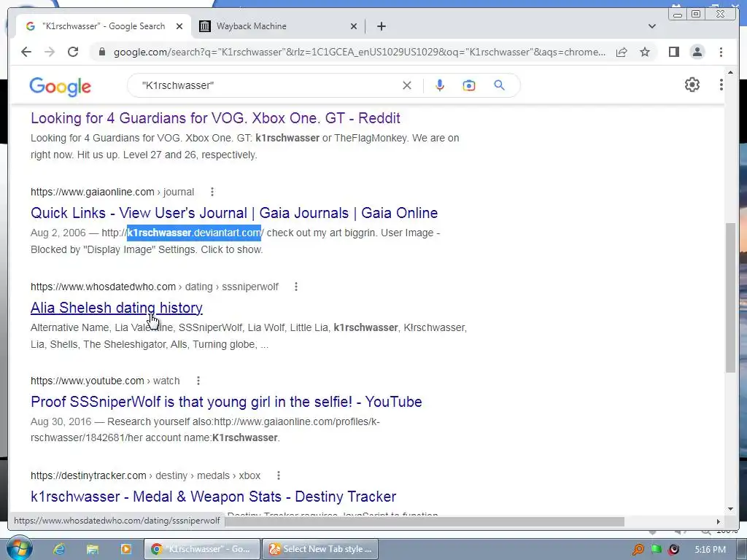The image size is (747, 560).
Task: Bookmark this page with the star
Action: coord(645,52)
